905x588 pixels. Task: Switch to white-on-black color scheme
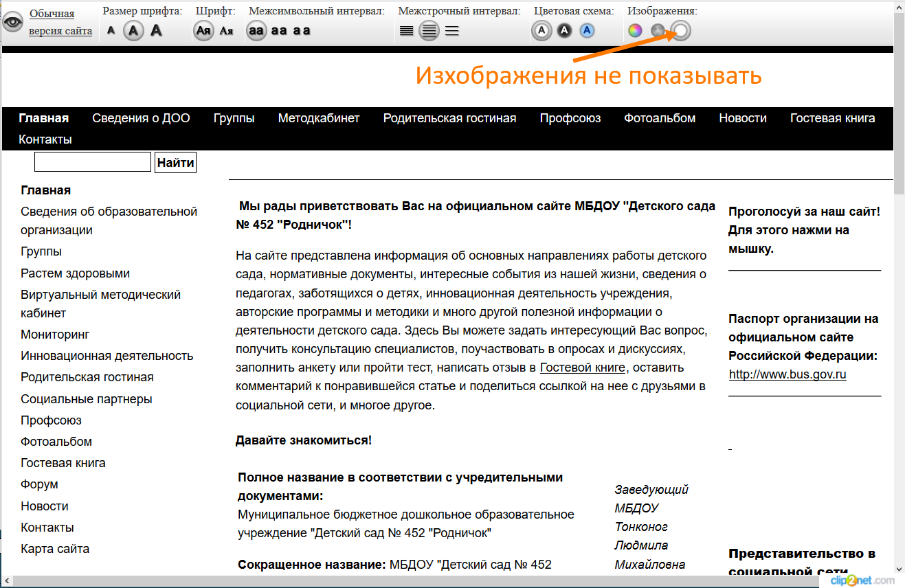(564, 30)
